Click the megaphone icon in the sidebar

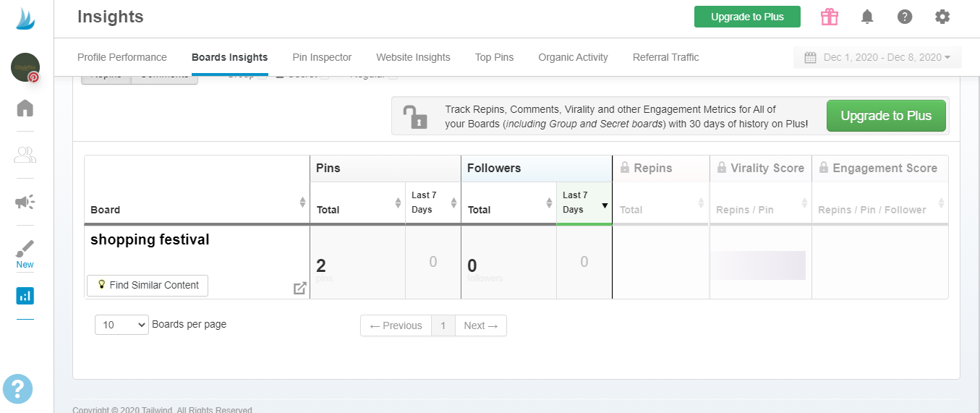pos(25,202)
